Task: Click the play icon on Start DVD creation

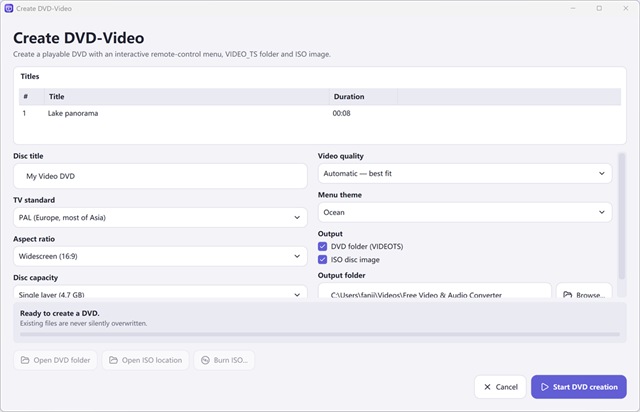Action: 544,387
